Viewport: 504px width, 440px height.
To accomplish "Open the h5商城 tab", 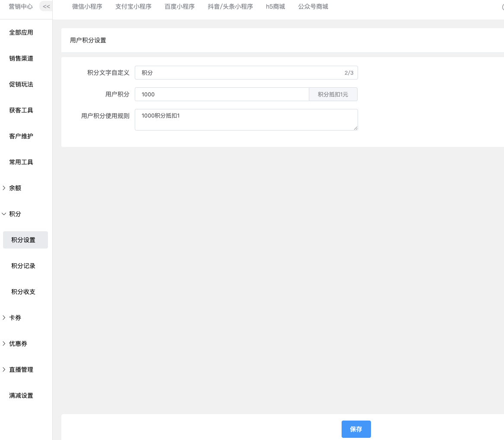I will 276,6.
